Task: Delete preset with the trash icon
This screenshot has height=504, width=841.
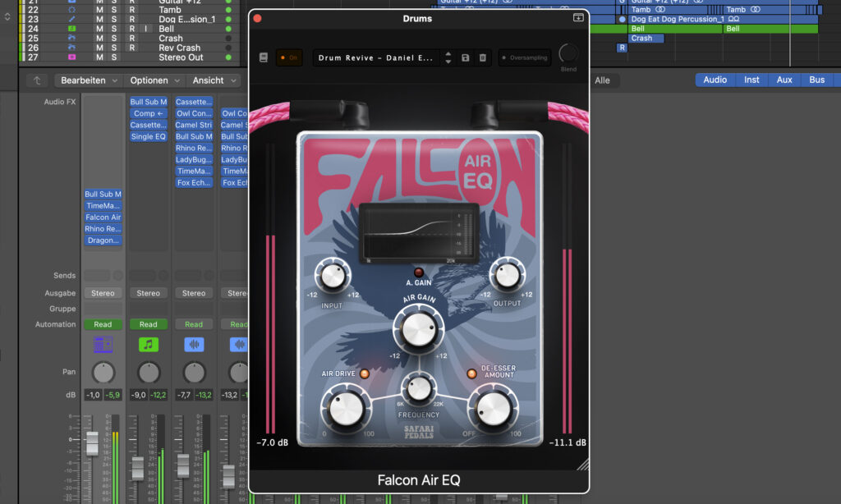Action: point(483,57)
